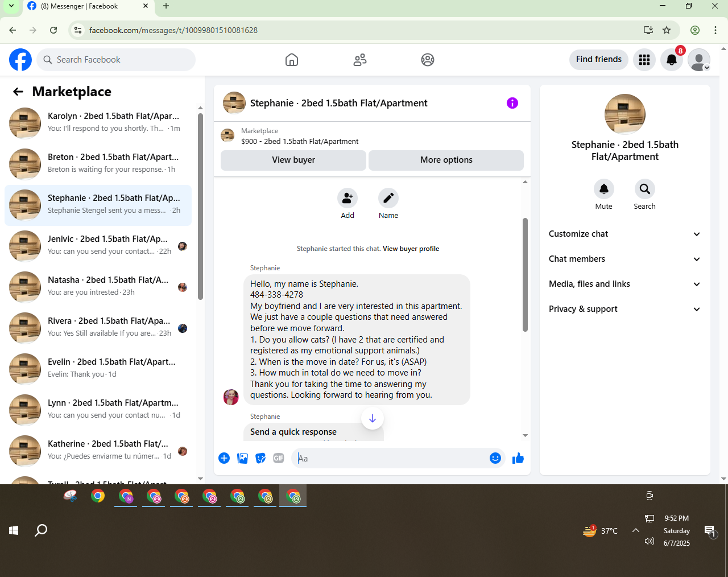The image size is (728, 577).
Task: Focus the Aa message input box
Action: pyautogui.click(x=391, y=458)
